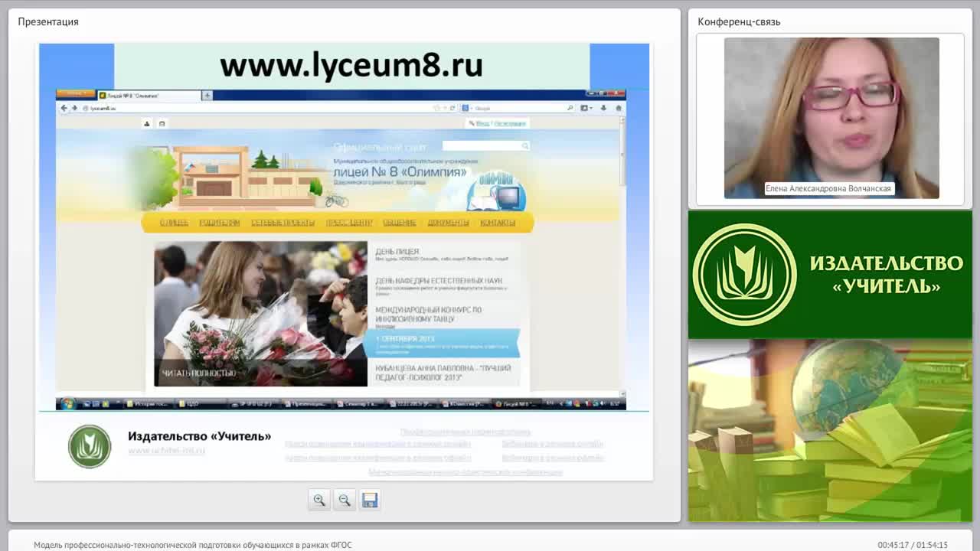Click the webinar title Модель профессионально-технологической подготовки
This screenshot has height=551, width=980.
pos(193,545)
